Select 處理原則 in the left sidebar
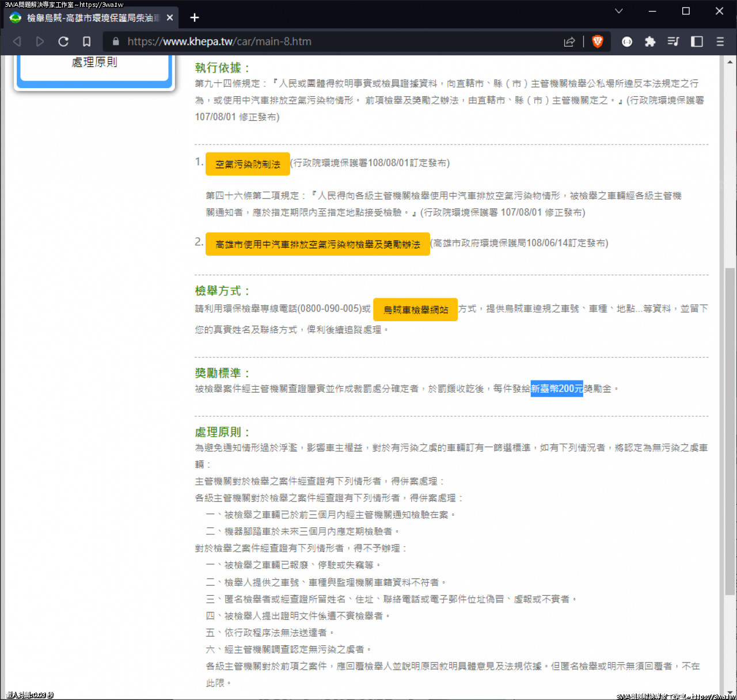Screen dimensions: 737x700 (x=94, y=62)
